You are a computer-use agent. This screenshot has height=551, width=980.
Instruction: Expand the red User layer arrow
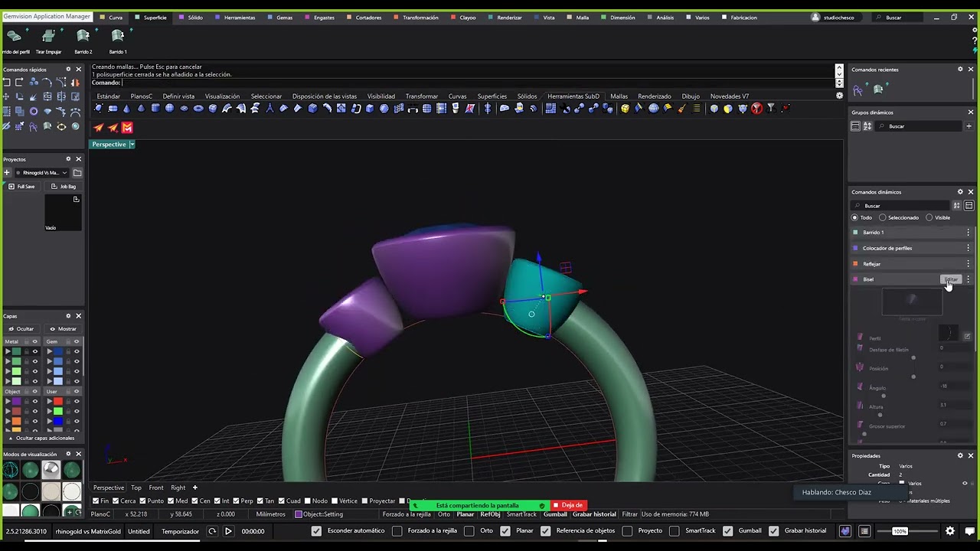[49, 401]
